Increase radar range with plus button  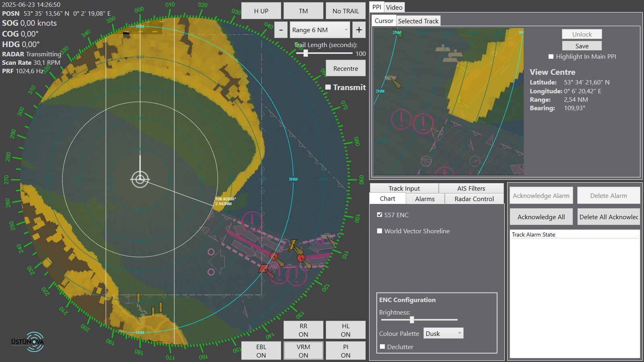click(x=359, y=30)
